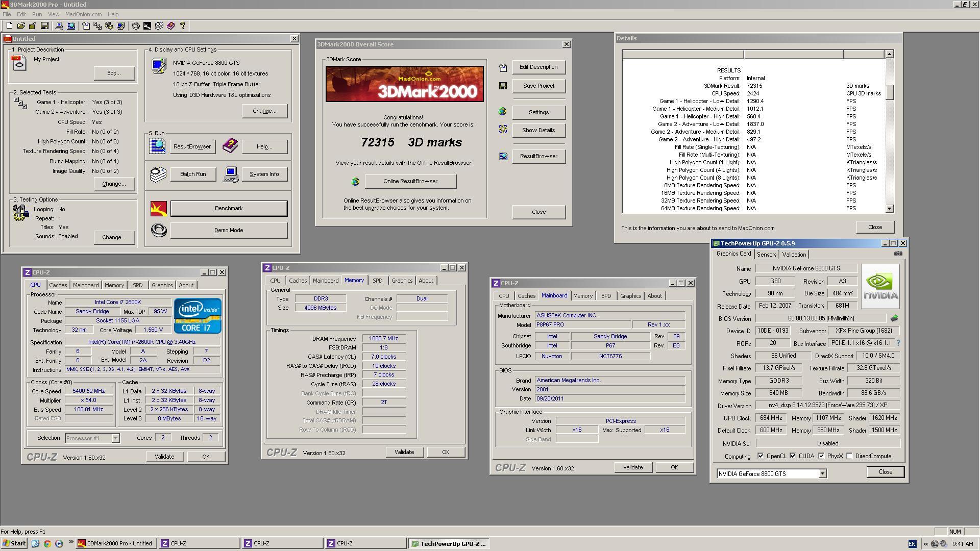Click the Display settings monitor toolbar icon
980x551 pixels.
tap(121, 26)
